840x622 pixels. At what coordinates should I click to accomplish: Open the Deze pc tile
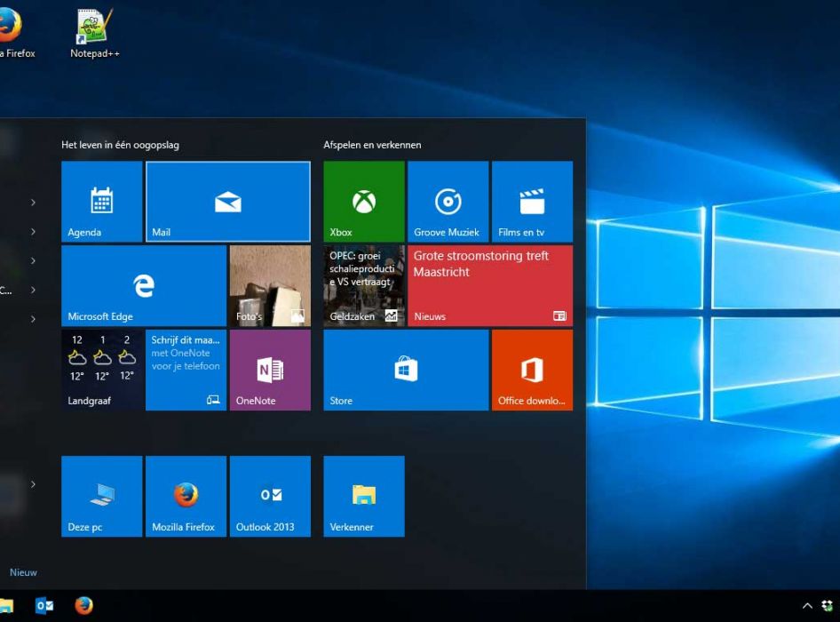pos(102,496)
